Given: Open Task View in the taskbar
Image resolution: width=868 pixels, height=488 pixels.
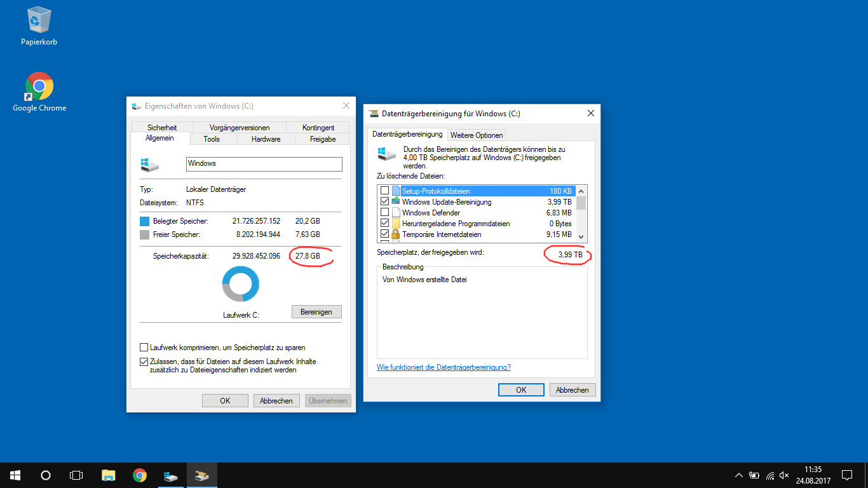Looking at the screenshot, I should click(76, 475).
